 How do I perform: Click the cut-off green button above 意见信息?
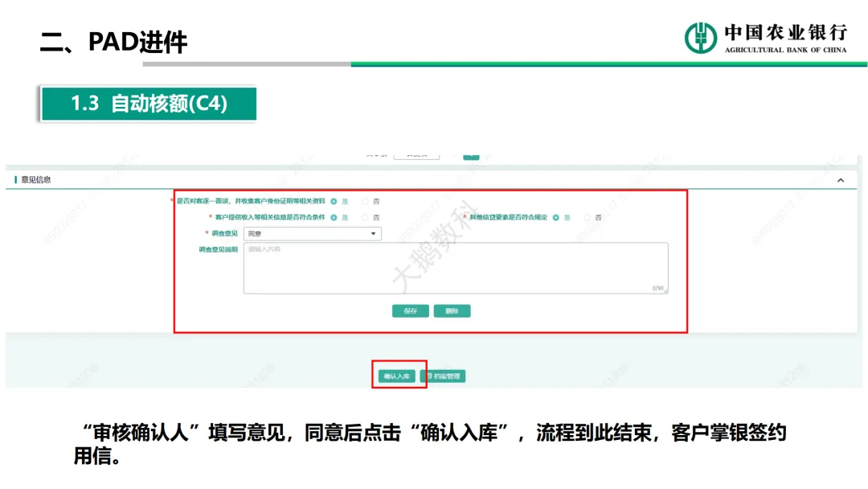(x=471, y=156)
